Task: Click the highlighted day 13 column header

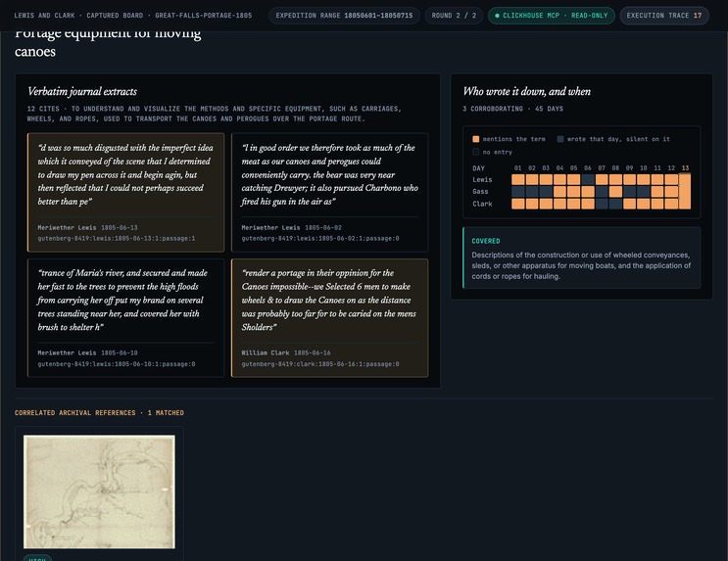Action: 685,168
